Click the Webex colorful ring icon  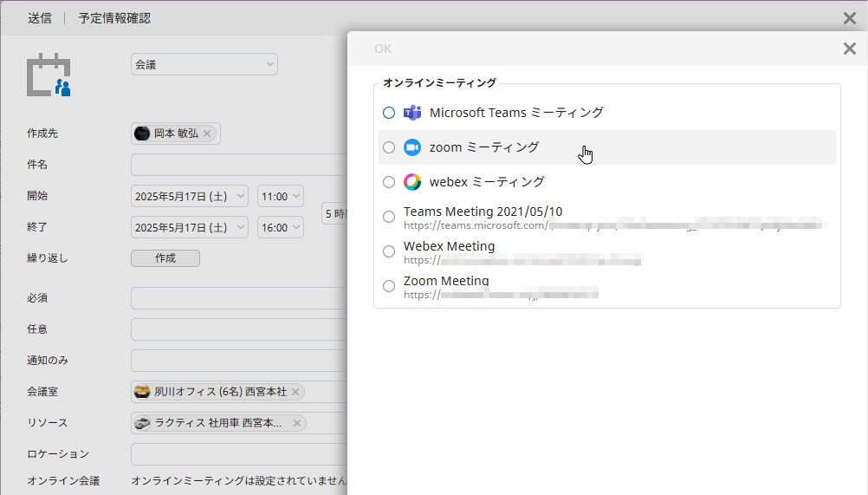point(412,182)
